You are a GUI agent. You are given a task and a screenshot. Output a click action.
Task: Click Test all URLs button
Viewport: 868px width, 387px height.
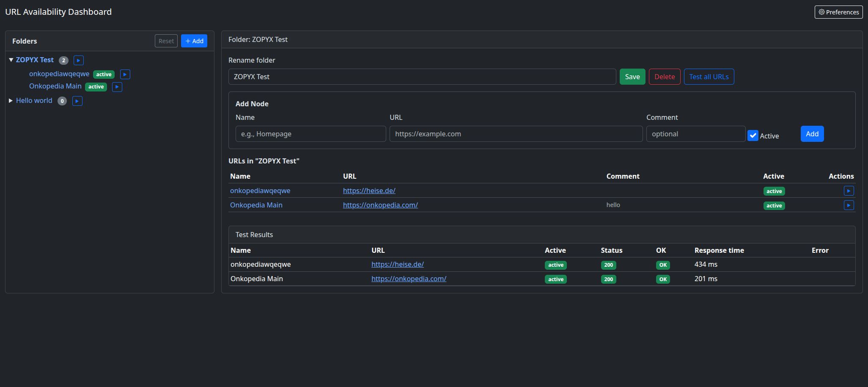coord(709,77)
